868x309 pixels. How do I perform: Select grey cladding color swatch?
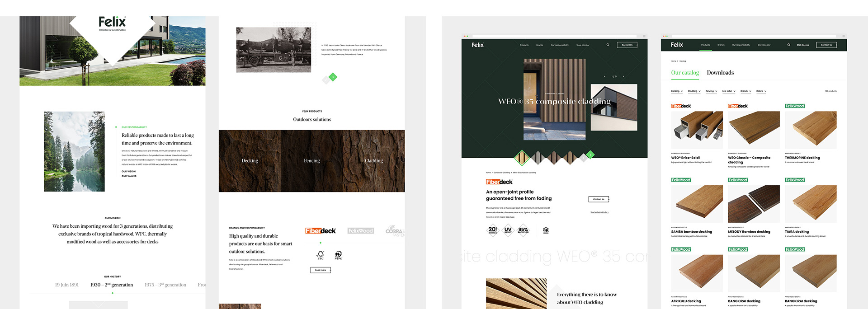coord(538,158)
